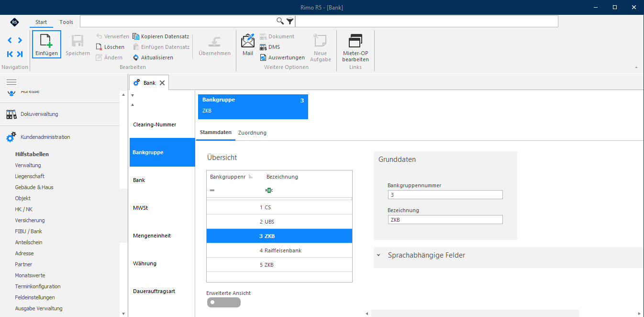Delete the record with Löschen
The height and width of the screenshot is (317, 644).
pyautogui.click(x=110, y=47)
